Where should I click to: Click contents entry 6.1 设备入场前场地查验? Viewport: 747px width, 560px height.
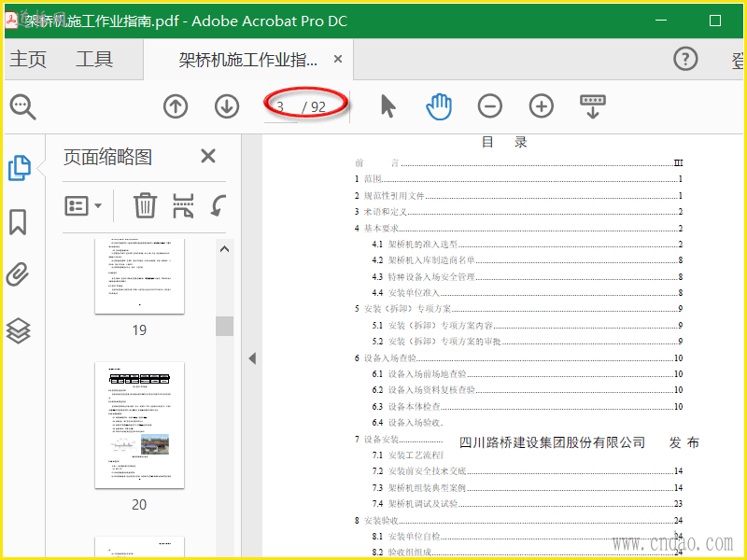pyautogui.click(x=528, y=374)
